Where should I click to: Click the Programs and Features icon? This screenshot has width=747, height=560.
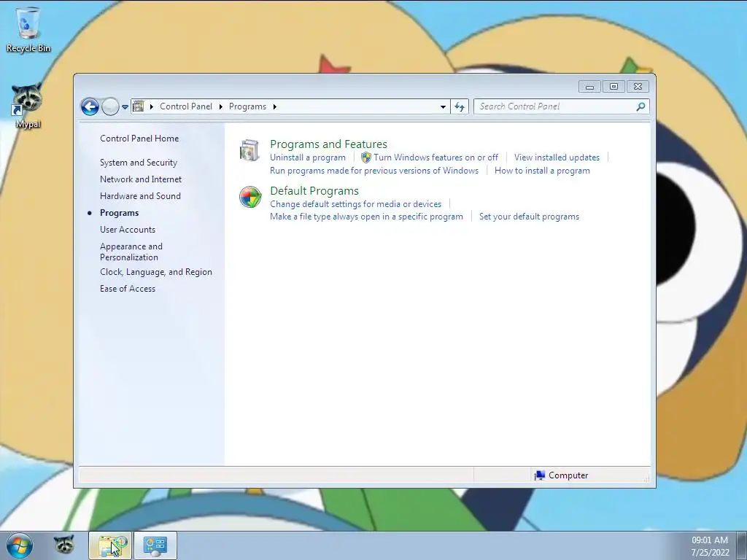[x=249, y=150]
